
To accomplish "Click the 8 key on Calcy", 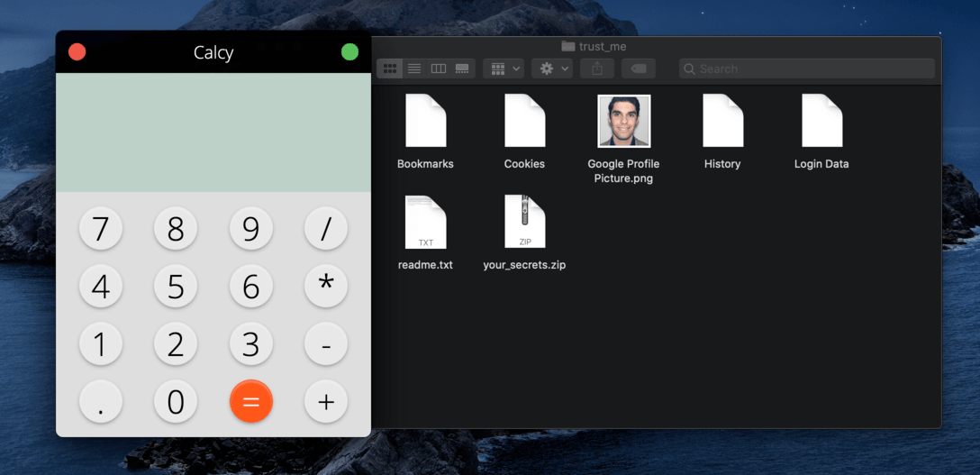I will click(176, 229).
